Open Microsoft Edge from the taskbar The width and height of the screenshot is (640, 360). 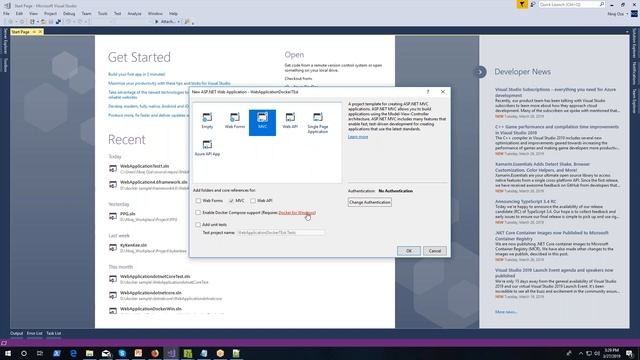pyautogui.click(x=73, y=353)
